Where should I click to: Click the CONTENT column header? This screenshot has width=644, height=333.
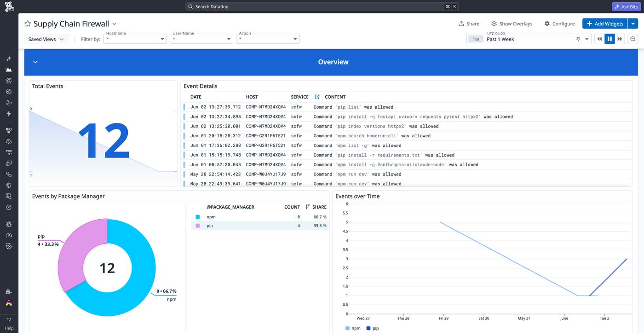[335, 97]
